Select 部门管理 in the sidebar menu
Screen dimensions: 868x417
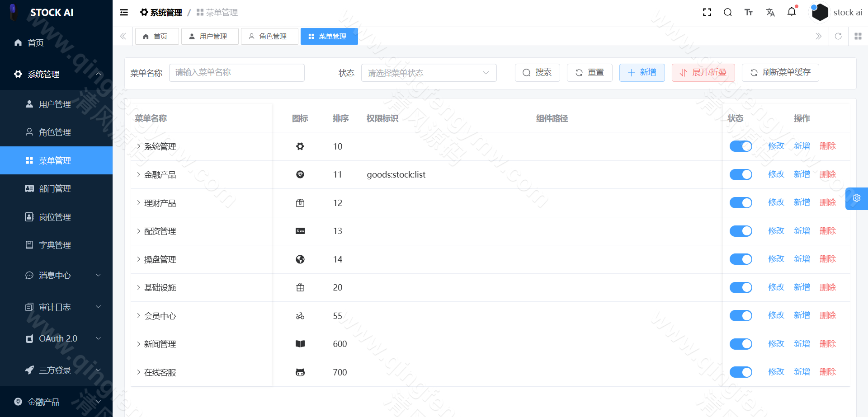coord(54,188)
